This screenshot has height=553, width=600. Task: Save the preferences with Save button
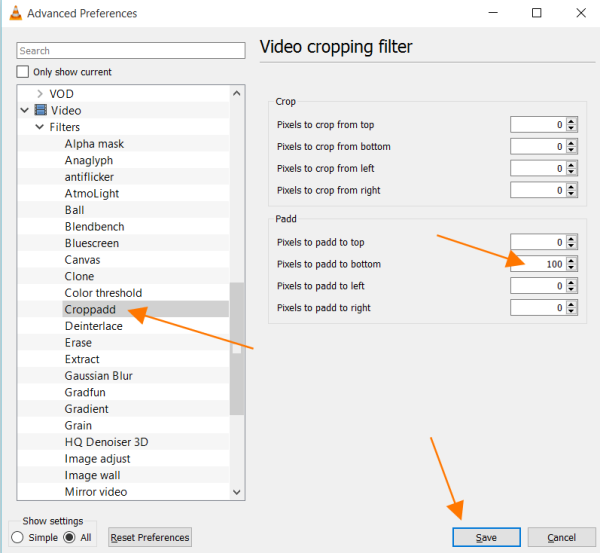tap(486, 537)
